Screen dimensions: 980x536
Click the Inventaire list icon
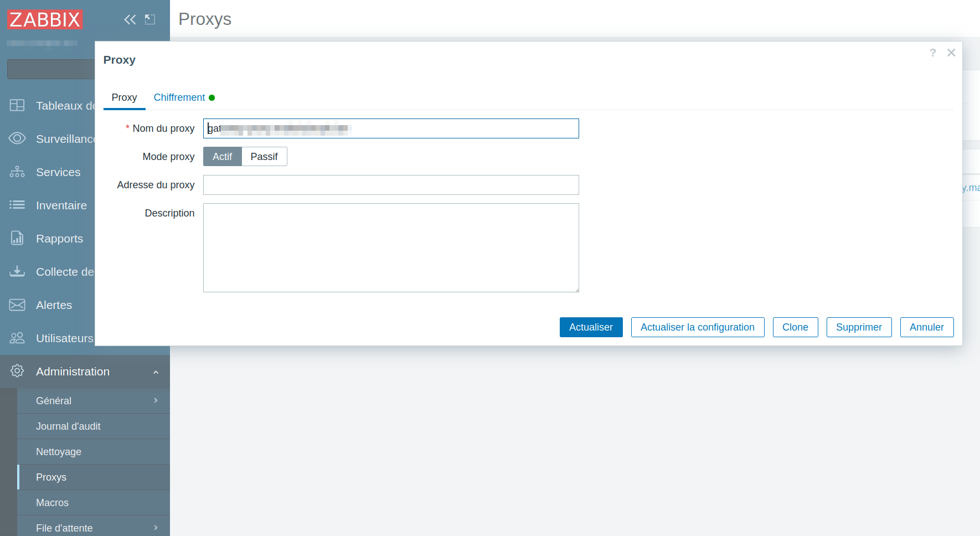17,205
